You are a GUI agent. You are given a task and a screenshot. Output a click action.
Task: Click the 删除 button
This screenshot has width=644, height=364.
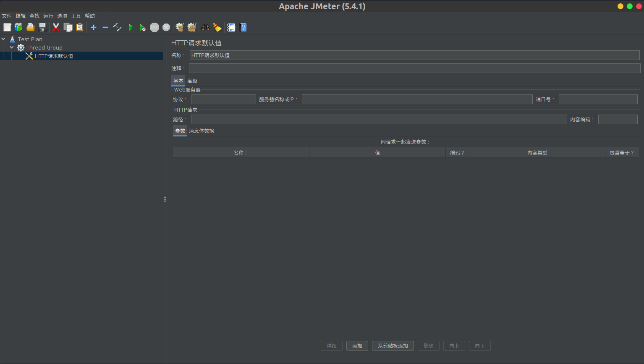(x=429, y=346)
